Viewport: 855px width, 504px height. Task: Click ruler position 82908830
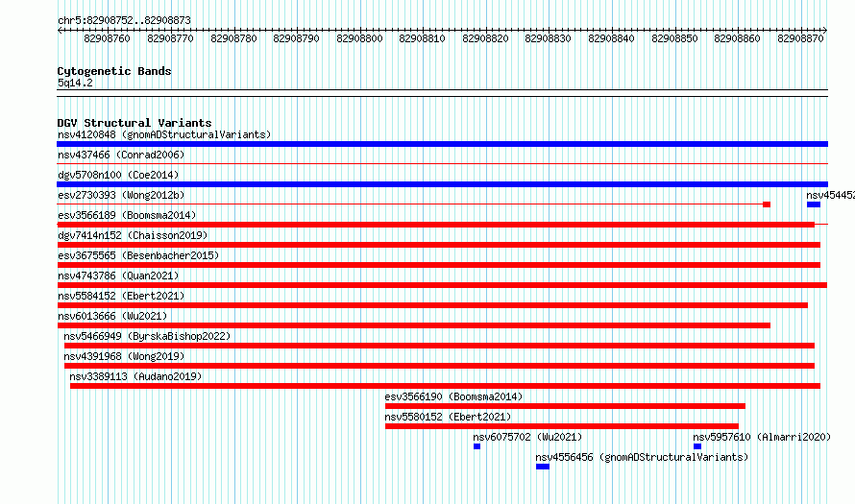click(x=548, y=38)
